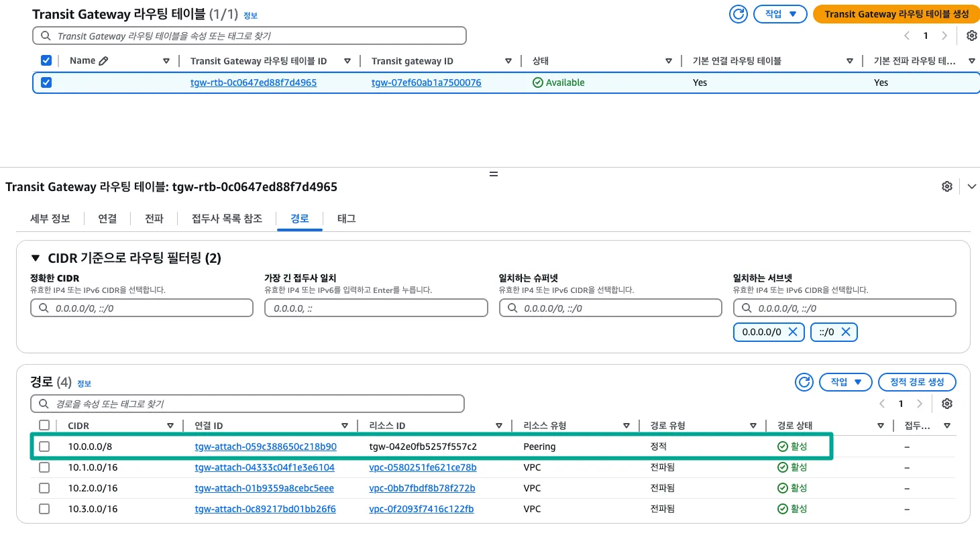980x535 pixels.
Task: Select the 10.0.0.0/8 route checkbox
Action: tap(44, 447)
